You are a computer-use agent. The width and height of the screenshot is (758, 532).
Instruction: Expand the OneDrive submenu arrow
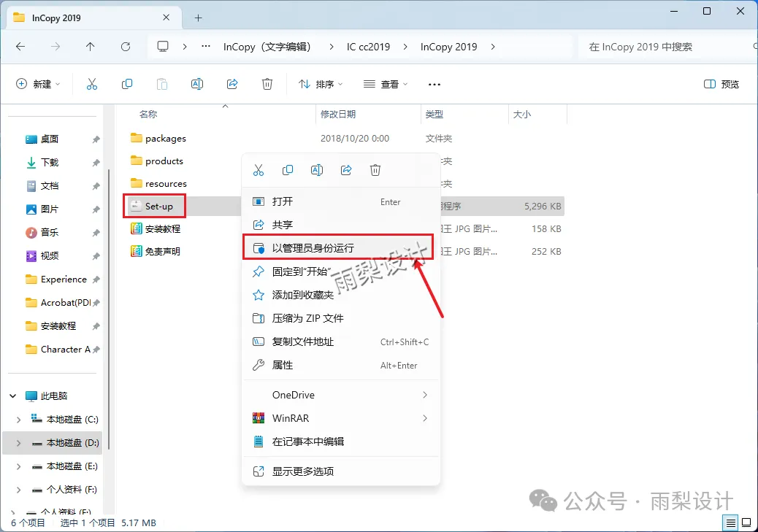tap(425, 395)
